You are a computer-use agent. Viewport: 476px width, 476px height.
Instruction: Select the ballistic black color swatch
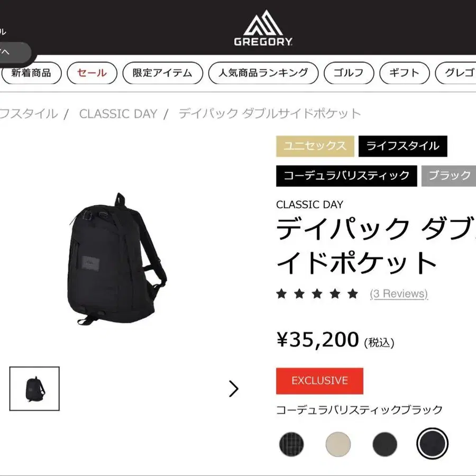pyautogui.click(x=432, y=444)
